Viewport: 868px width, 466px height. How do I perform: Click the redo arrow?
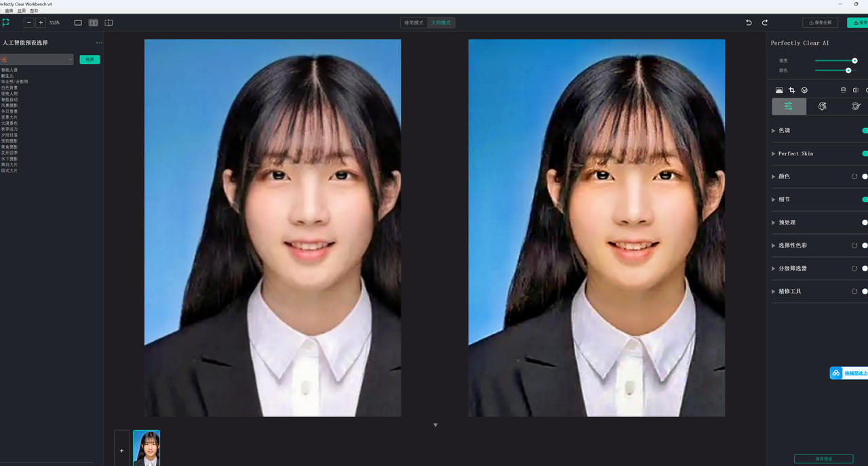pyautogui.click(x=765, y=22)
